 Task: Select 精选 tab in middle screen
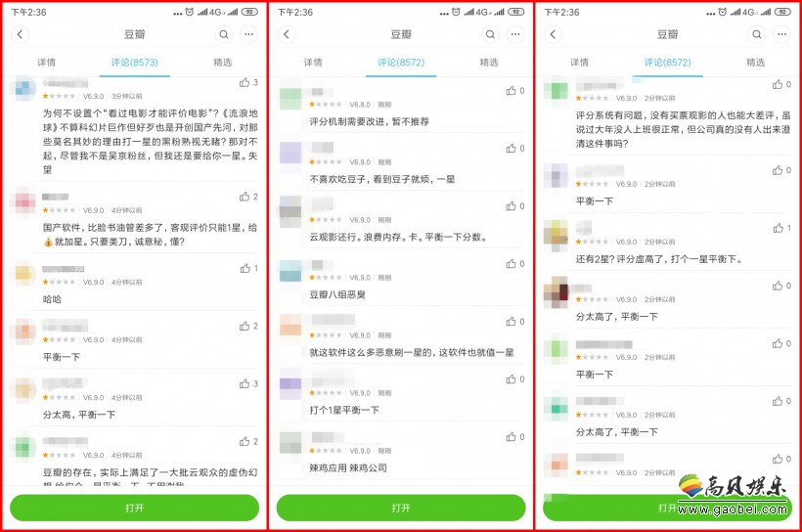click(488, 63)
